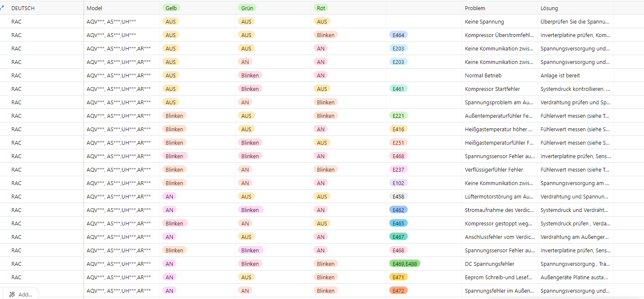Click the E462 error code tag
644x299 pixels.
click(x=399, y=210)
